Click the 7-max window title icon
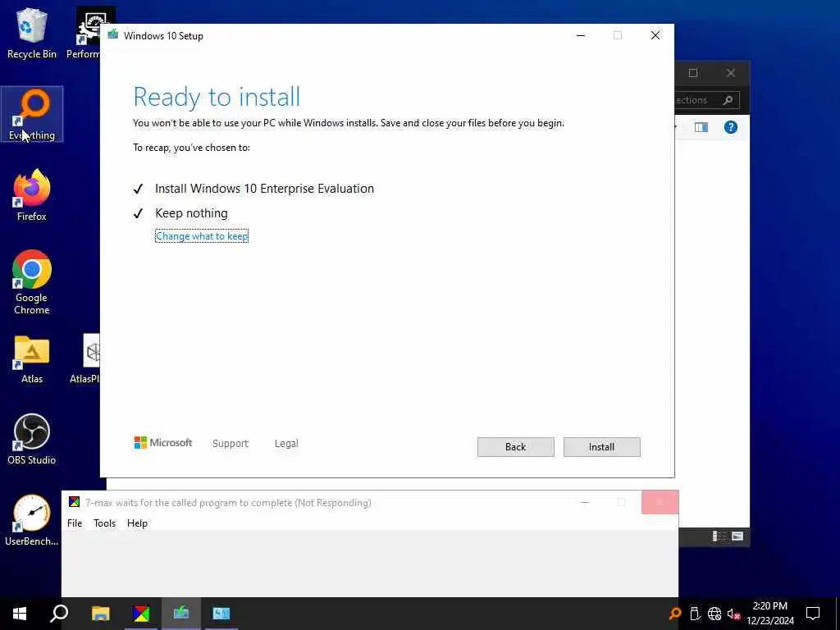The width and height of the screenshot is (840, 630). click(74, 502)
